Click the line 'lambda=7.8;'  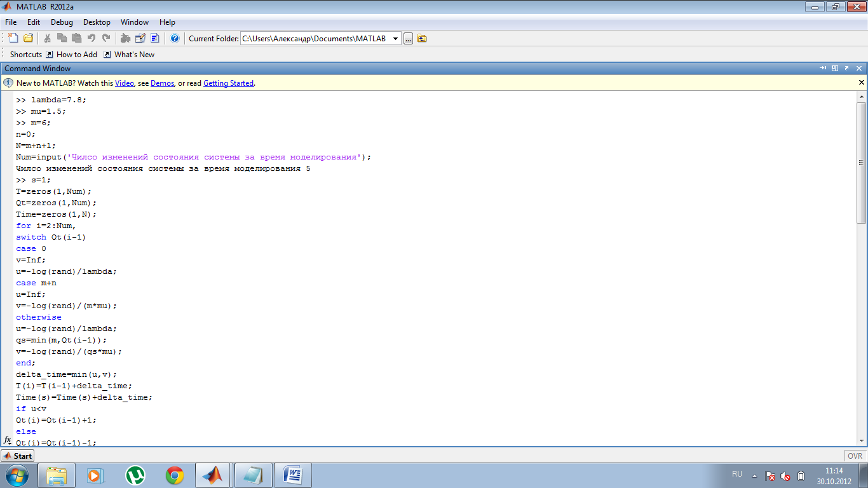(x=58, y=100)
